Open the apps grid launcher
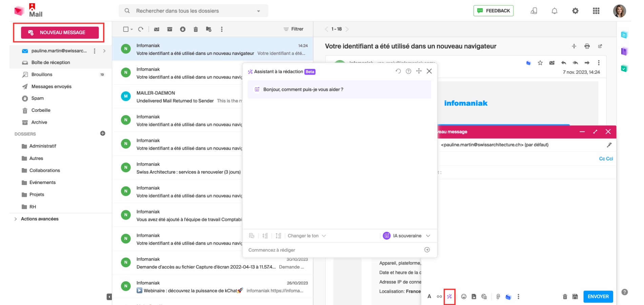644x305 pixels. point(596,11)
